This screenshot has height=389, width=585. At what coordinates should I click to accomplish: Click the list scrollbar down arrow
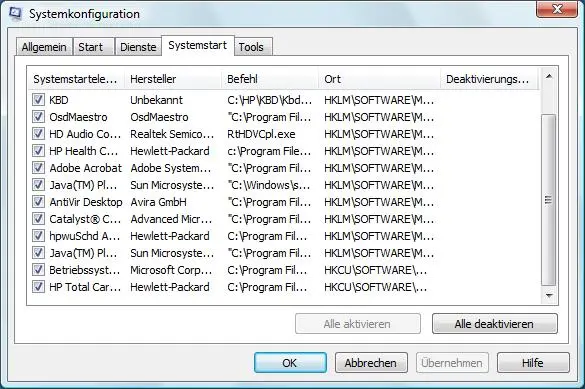click(548, 295)
